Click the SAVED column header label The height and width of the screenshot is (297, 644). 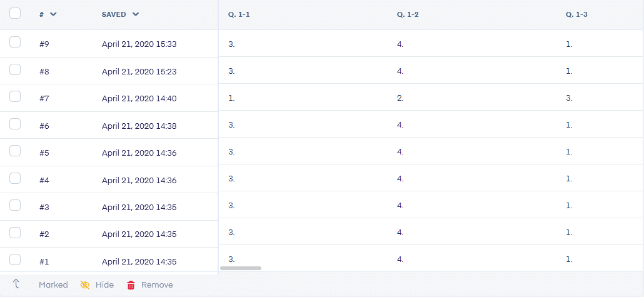click(114, 14)
